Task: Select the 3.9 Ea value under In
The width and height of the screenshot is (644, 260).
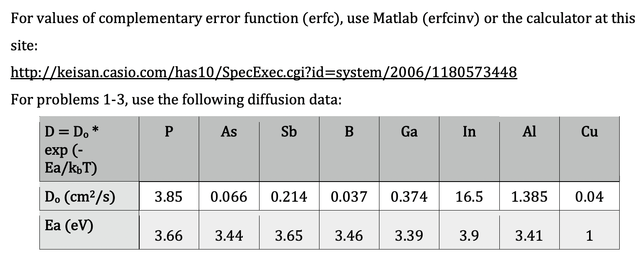Action: [469, 236]
